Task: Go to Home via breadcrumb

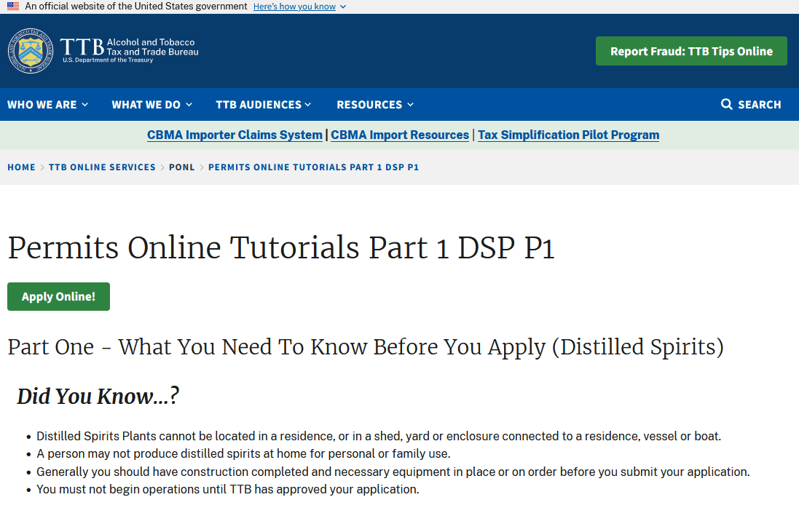Action: (21, 167)
